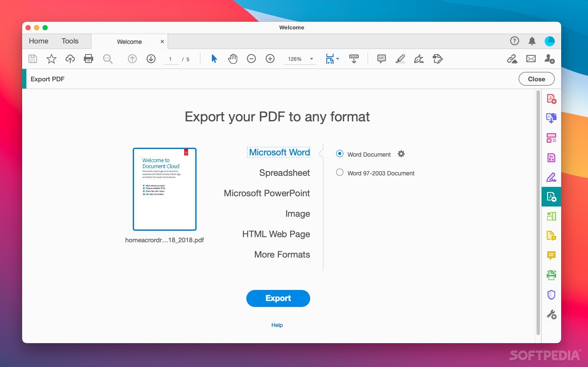This screenshot has width=588, height=367.
Task: Open Word Document settings gear
Action: click(x=401, y=154)
